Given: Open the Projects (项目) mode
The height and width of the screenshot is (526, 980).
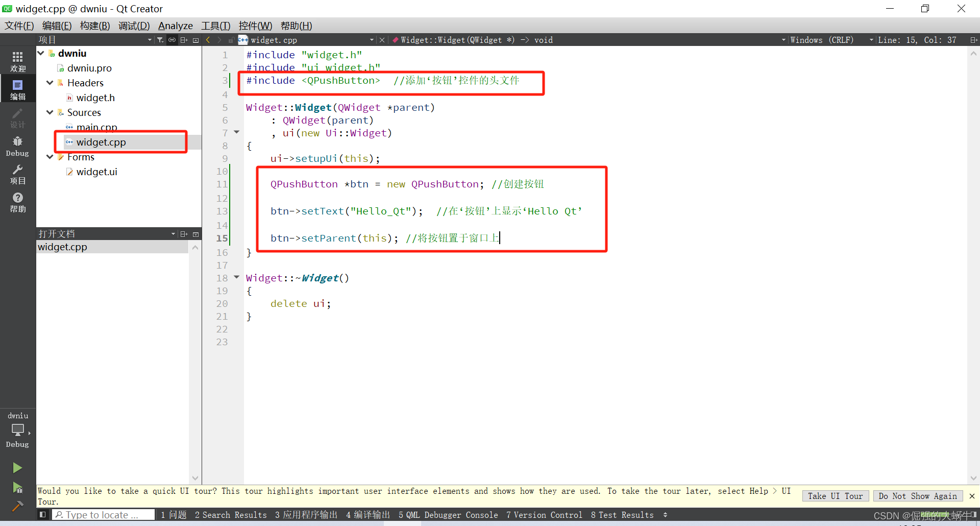Looking at the screenshot, I should pyautogui.click(x=18, y=174).
